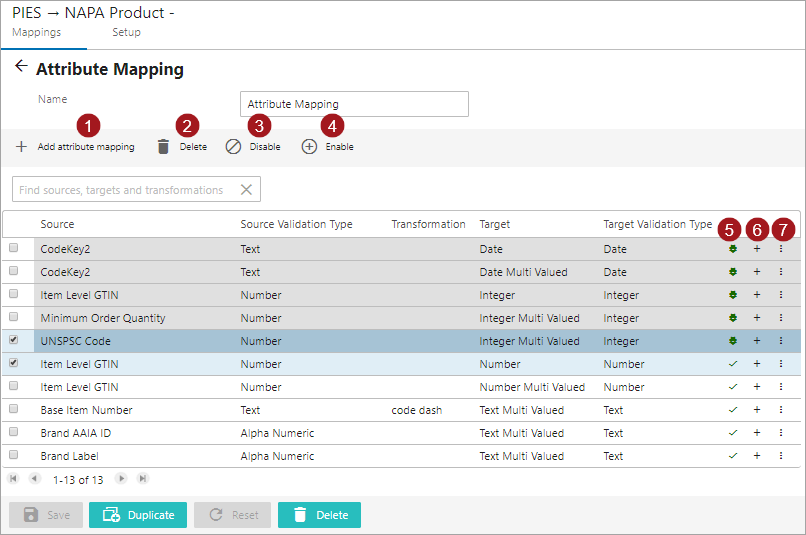The width and height of the screenshot is (806, 535).
Task: Click the Save button
Action: click(46, 515)
